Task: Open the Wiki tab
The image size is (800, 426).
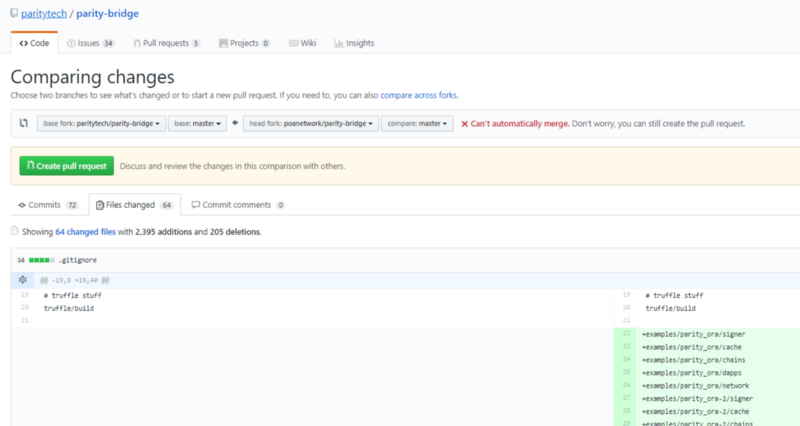Action: tap(303, 43)
